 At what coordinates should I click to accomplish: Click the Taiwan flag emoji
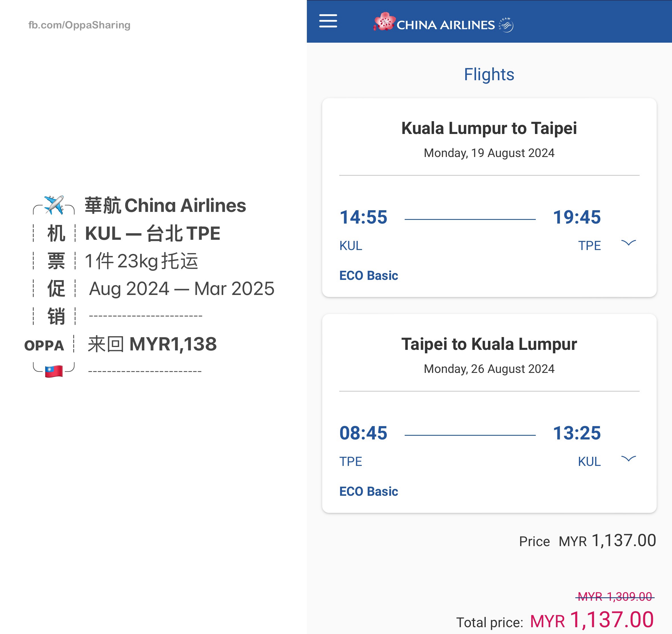pos(54,371)
